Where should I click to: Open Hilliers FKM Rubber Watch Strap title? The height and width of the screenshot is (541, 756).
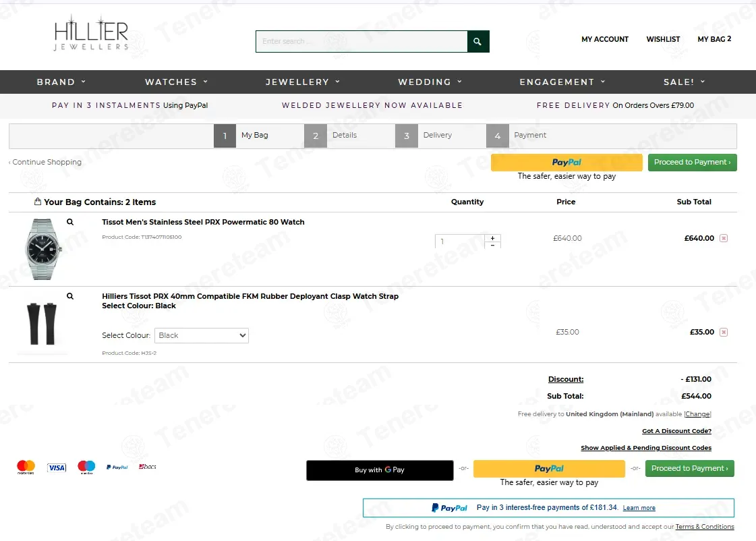coord(250,296)
